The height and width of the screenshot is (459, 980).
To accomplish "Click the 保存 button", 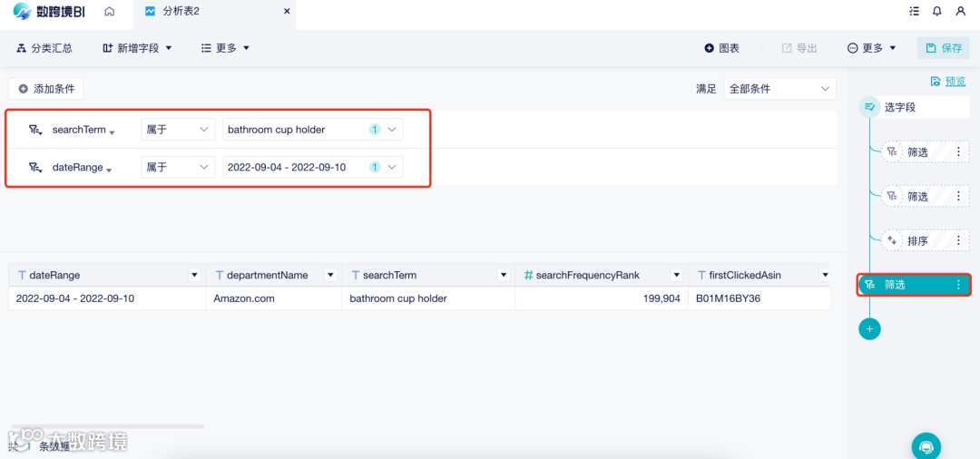I will [943, 48].
